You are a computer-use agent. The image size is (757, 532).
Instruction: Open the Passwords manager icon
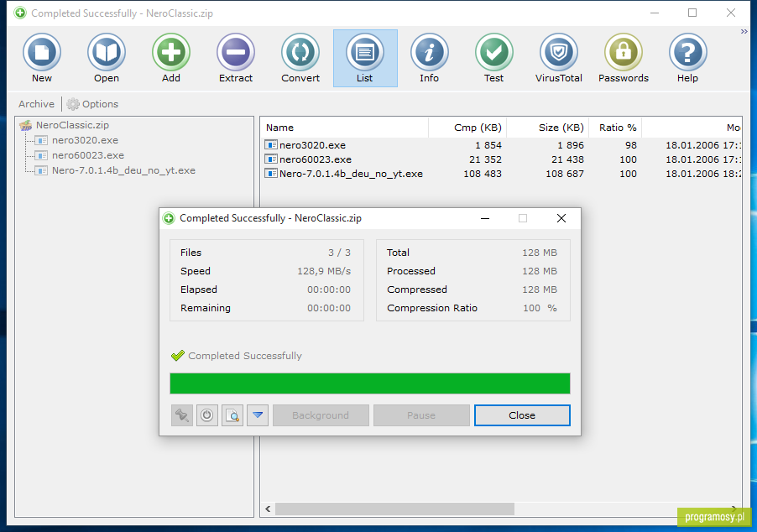624,52
